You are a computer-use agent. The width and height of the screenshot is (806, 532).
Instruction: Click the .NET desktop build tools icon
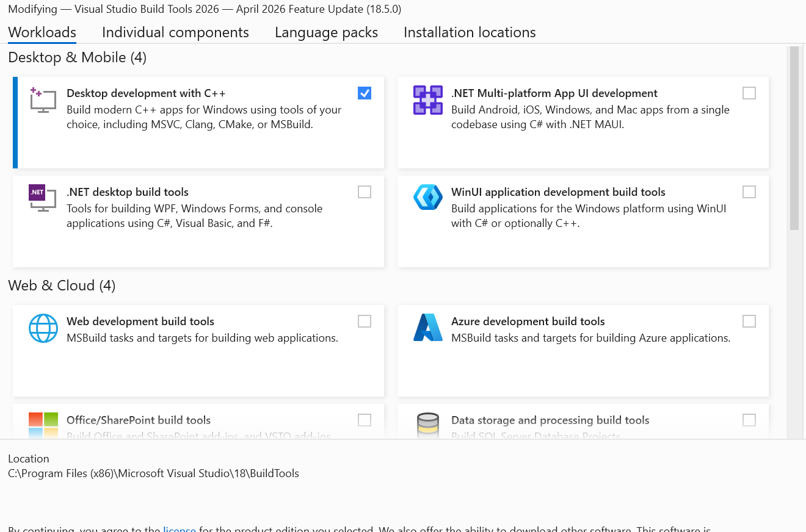(43, 198)
